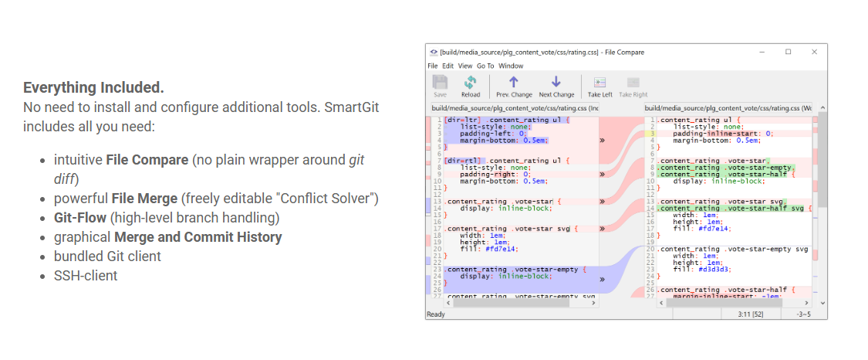
Task: Click the right file path header rating.css (Wo
Action: tap(728, 108)
